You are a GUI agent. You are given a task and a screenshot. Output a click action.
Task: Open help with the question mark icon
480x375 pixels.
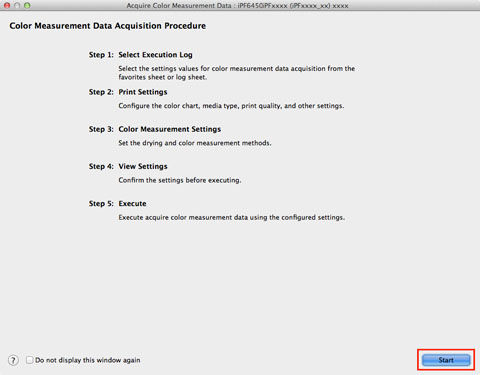pos(13,360)
